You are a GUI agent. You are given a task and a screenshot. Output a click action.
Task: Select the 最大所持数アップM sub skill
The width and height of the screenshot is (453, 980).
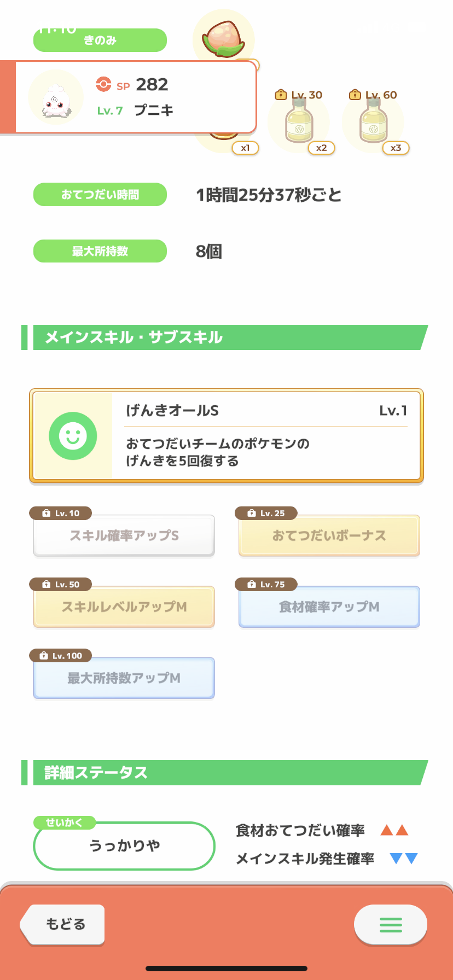click(124, 678)
